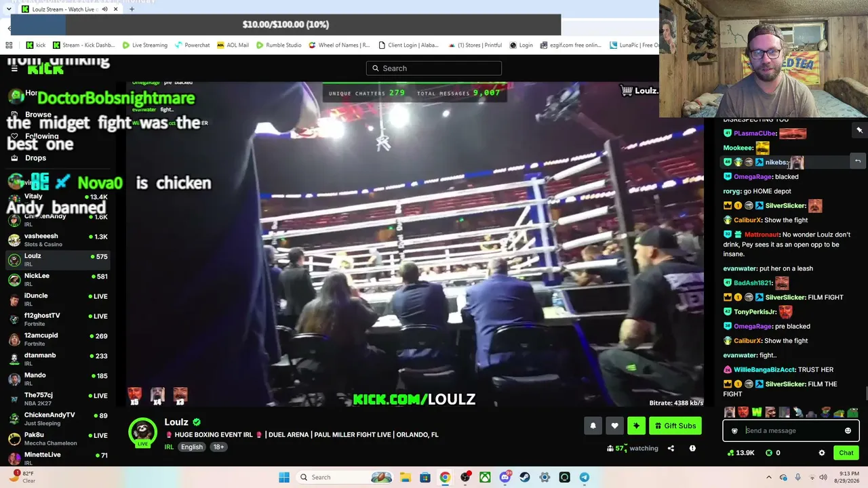Open Steam from the taskbar

(x=525, y=477)
